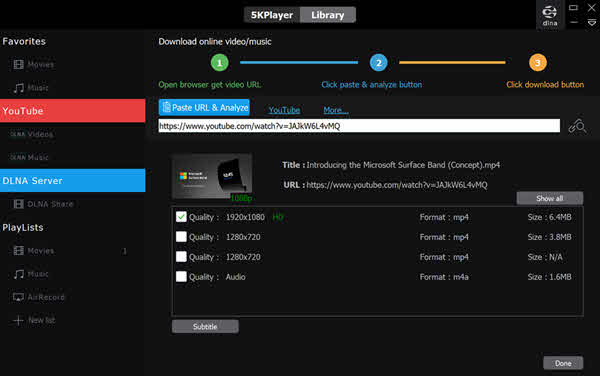600x376 pixels.
Task: Click the dropdown arrow in title bar corner
Action: 592,23
